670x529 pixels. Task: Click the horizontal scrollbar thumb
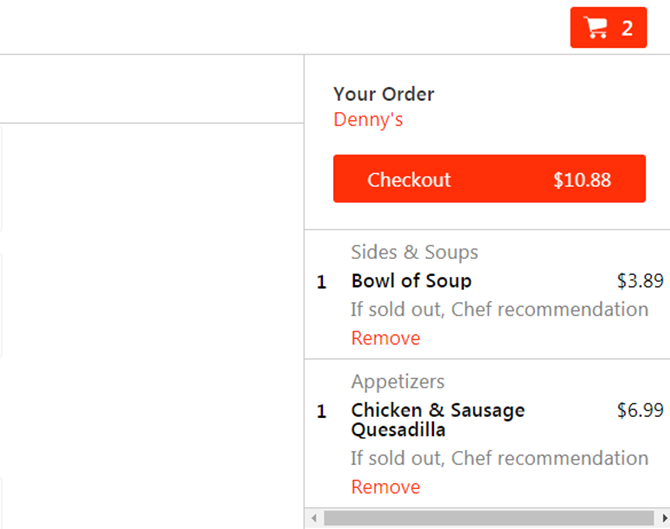(x=489, y=518)
